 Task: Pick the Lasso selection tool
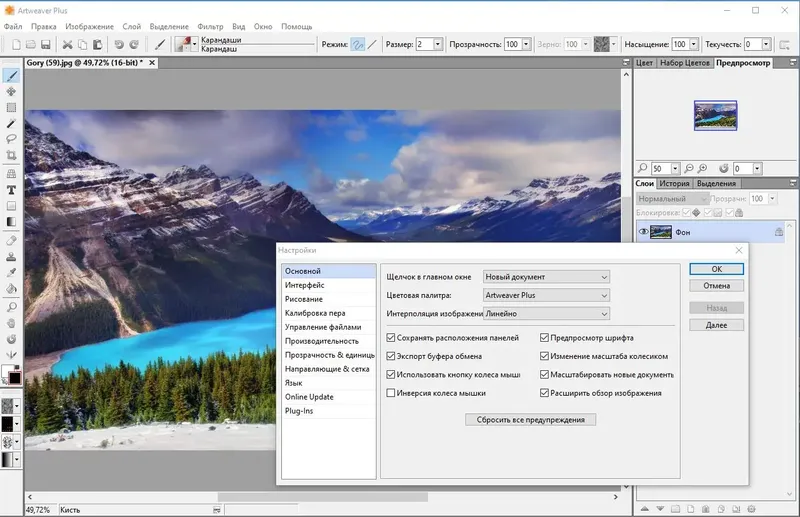[x=11, y=139]
